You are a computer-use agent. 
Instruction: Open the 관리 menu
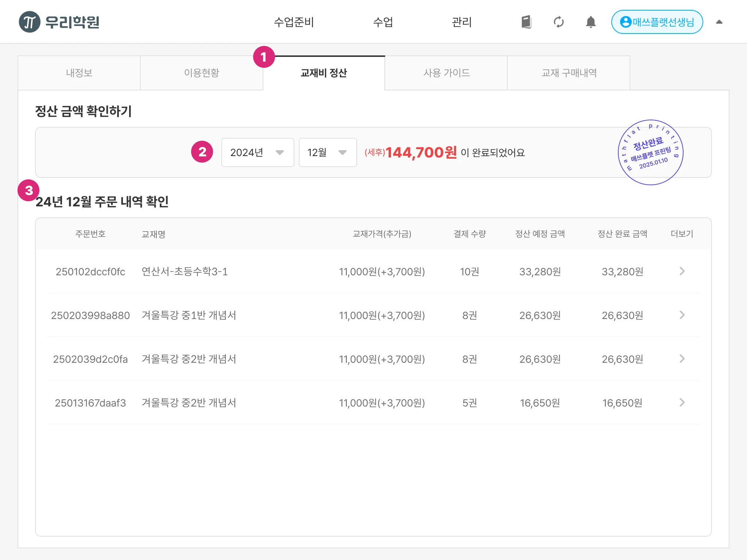point(461,22)
